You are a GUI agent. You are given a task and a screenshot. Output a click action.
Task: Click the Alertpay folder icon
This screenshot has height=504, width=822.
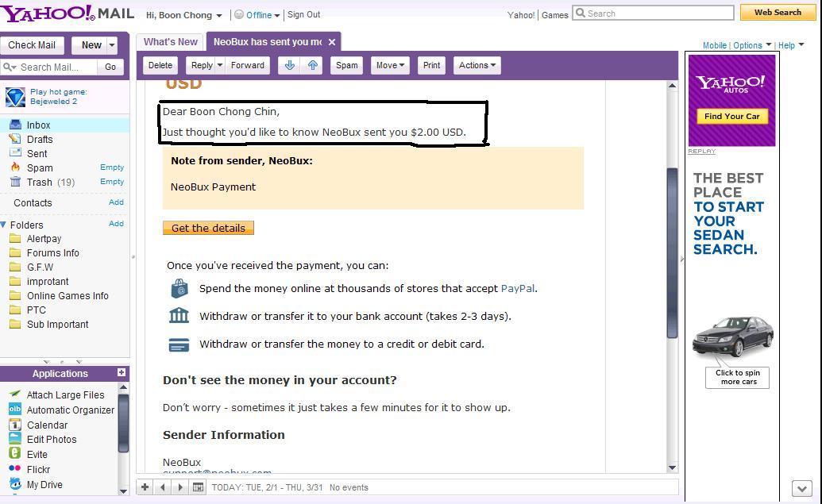[x=16, y=238]
